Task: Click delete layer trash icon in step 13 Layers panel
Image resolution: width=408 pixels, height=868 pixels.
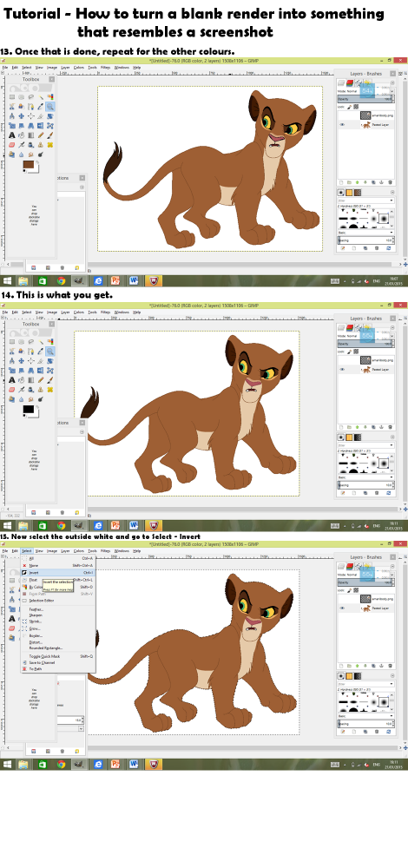Action: [x=391, y=182]
